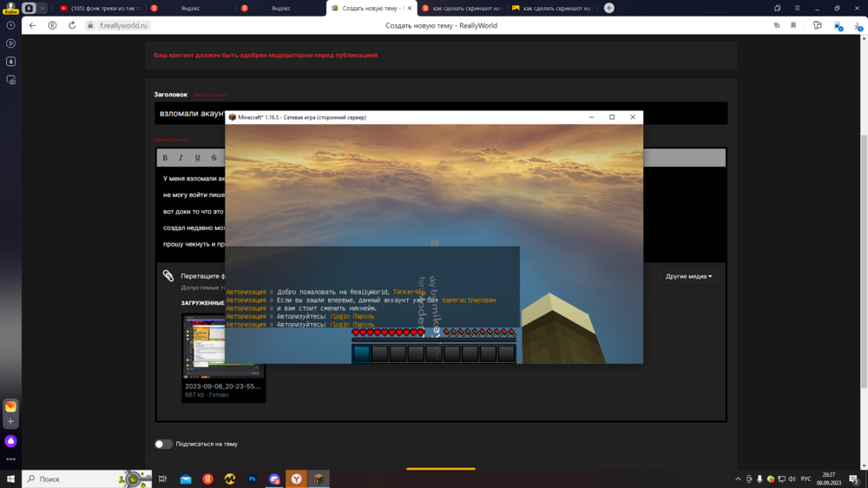Open the notification center icon
The width and height of the screenshot is (868, 488).
point(854,479)
